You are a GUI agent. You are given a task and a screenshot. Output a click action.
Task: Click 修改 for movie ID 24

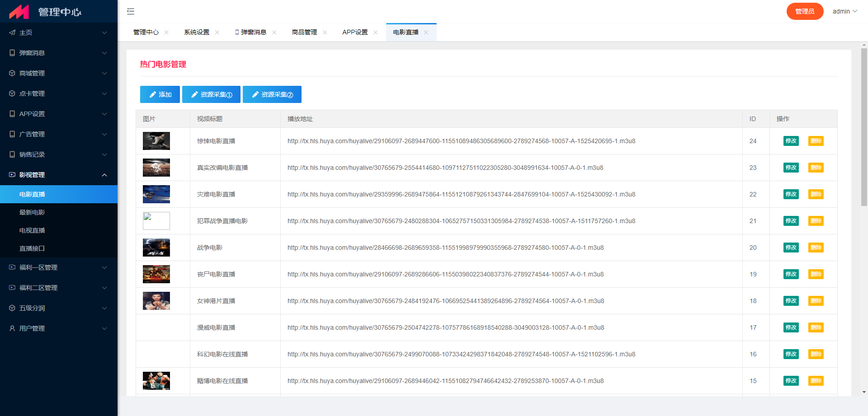pos(791,141)
